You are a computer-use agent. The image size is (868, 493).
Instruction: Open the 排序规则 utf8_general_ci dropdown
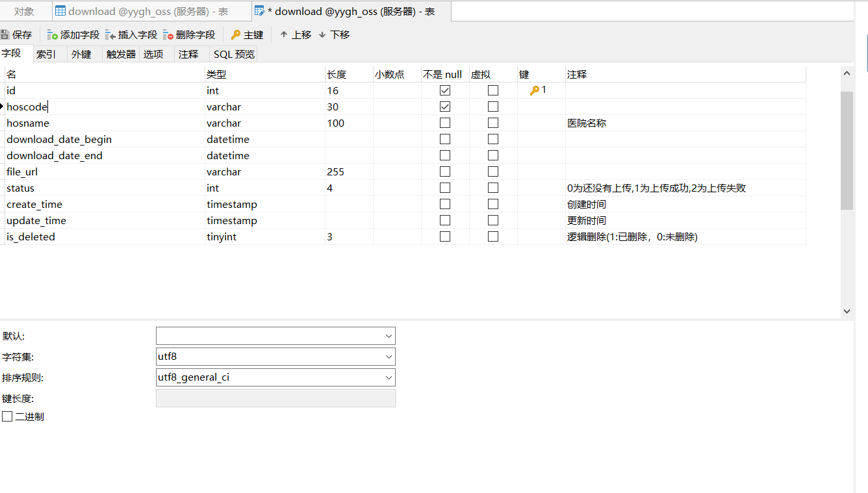(389, 377)
